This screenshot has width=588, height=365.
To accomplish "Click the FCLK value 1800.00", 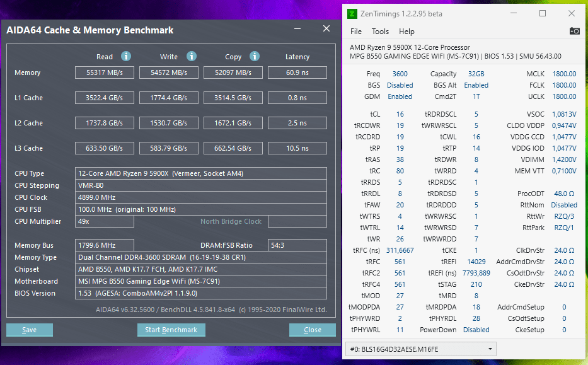I will tap(564, 85).
